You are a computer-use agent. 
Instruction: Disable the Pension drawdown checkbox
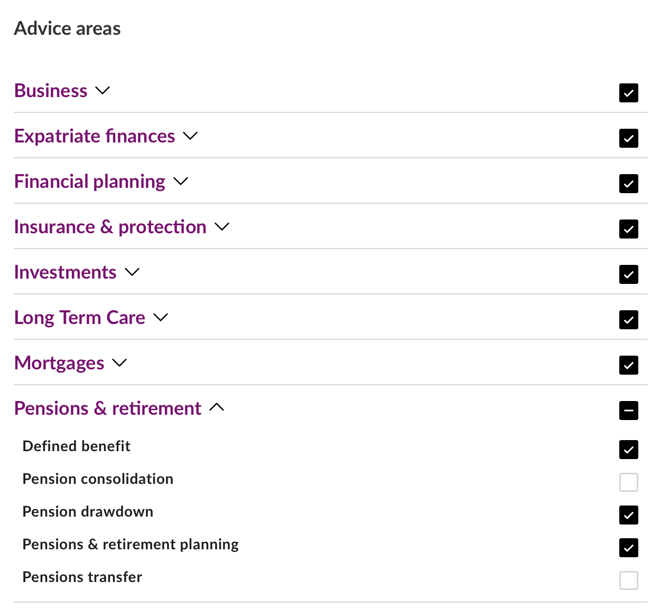tap(628, 515)
